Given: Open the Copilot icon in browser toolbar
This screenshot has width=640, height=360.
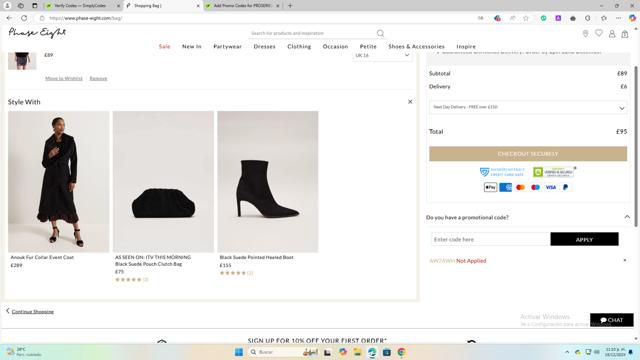Looking at the screenshot, I should point(632,18).
